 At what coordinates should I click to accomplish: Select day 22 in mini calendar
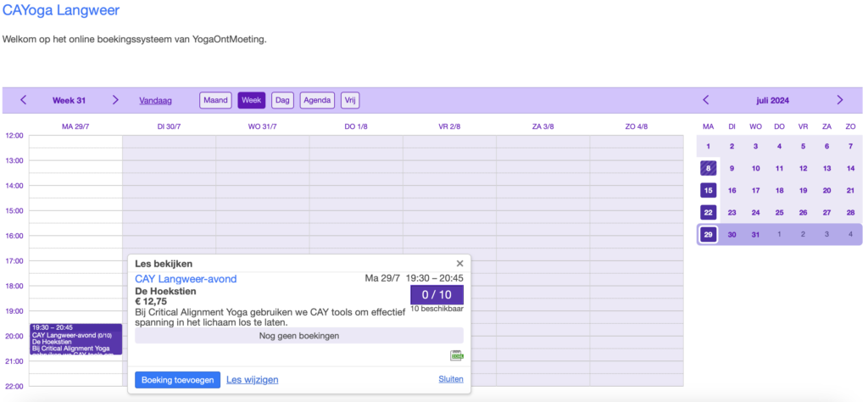(708, 213)
